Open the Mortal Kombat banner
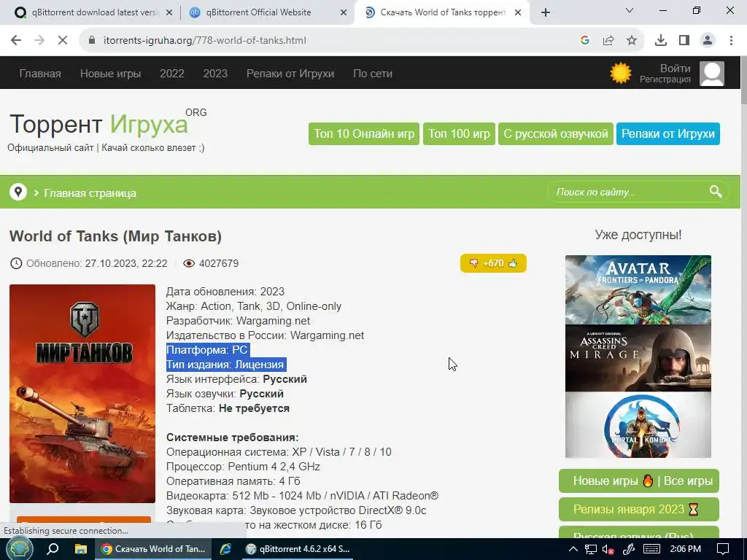The width and height of the screenshot is (747, 560). (x=638, y=425)
